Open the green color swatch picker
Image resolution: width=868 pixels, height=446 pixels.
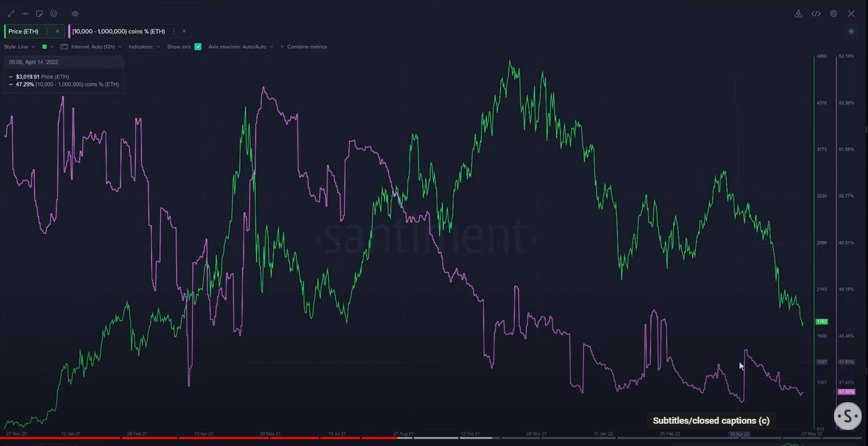(47, 47)
